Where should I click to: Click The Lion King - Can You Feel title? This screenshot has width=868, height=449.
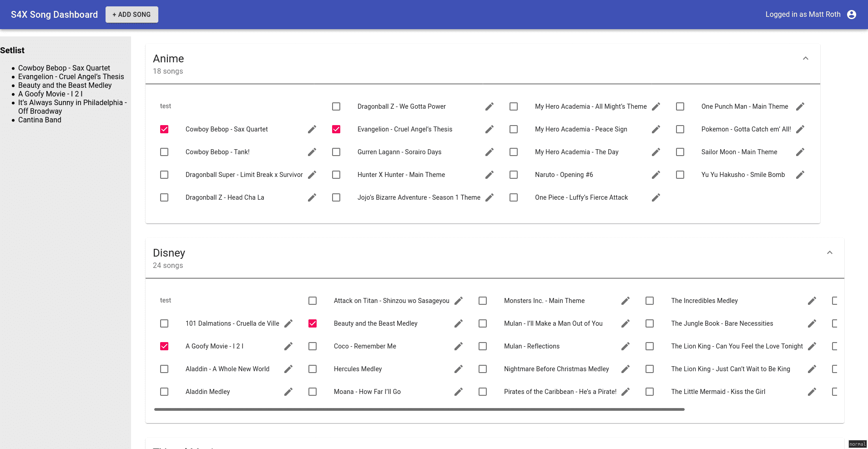pyautogui.click(x=737, y=346)
